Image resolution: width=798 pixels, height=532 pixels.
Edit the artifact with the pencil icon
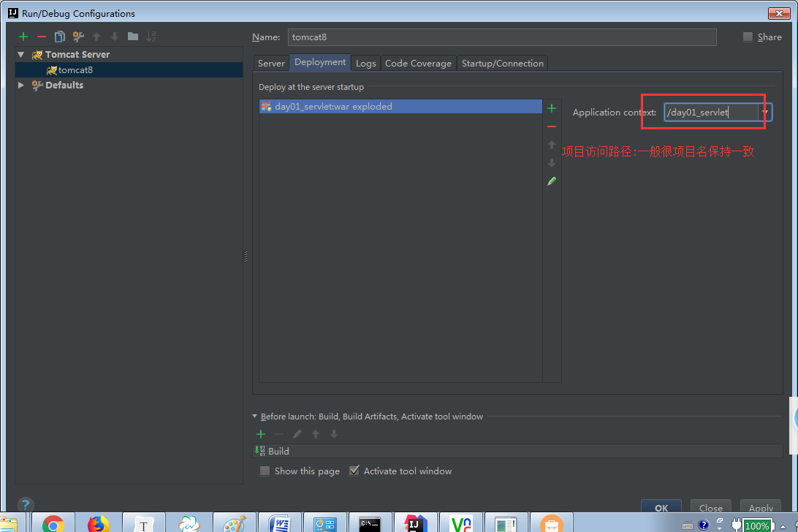point(552,181)
